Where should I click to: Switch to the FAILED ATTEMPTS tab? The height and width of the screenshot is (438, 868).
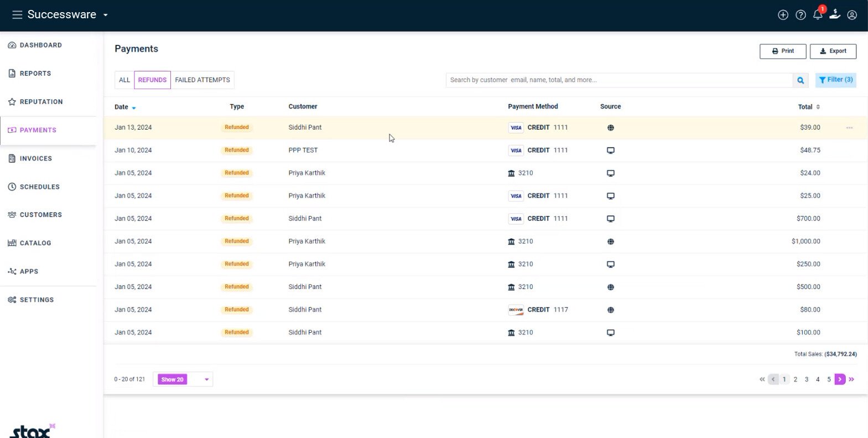pyautogui.click(x=202, y=80)
